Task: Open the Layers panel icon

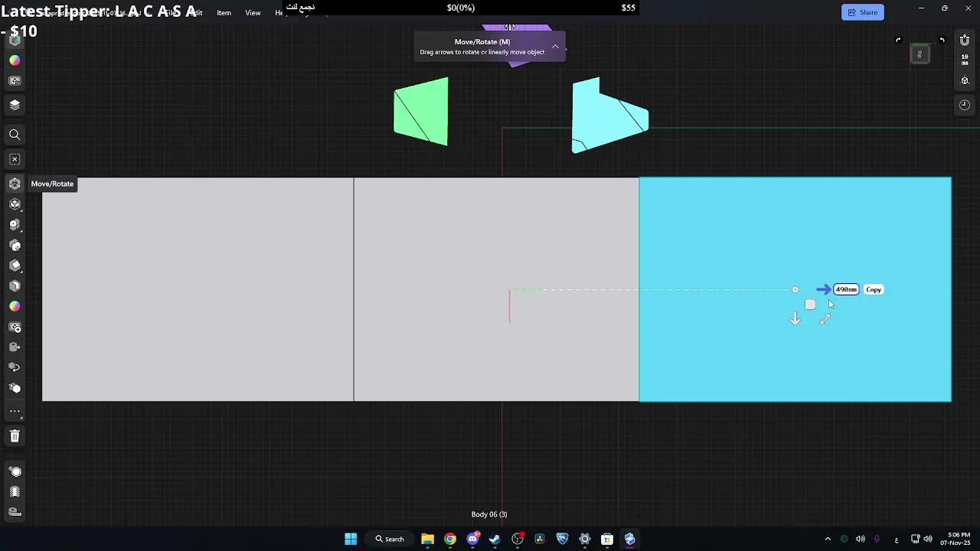Action: pos(15,105)
